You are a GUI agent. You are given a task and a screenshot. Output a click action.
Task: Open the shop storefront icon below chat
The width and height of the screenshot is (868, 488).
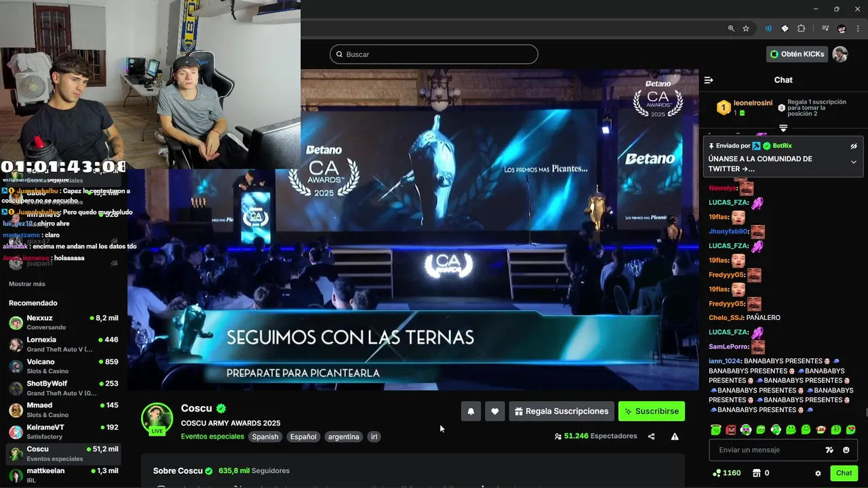(757, 473)
